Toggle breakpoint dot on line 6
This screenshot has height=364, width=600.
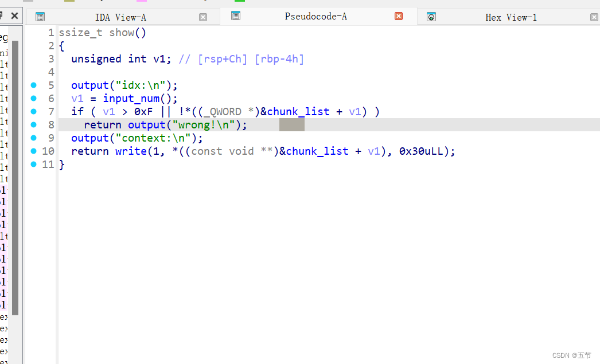[x=34, y=98]
